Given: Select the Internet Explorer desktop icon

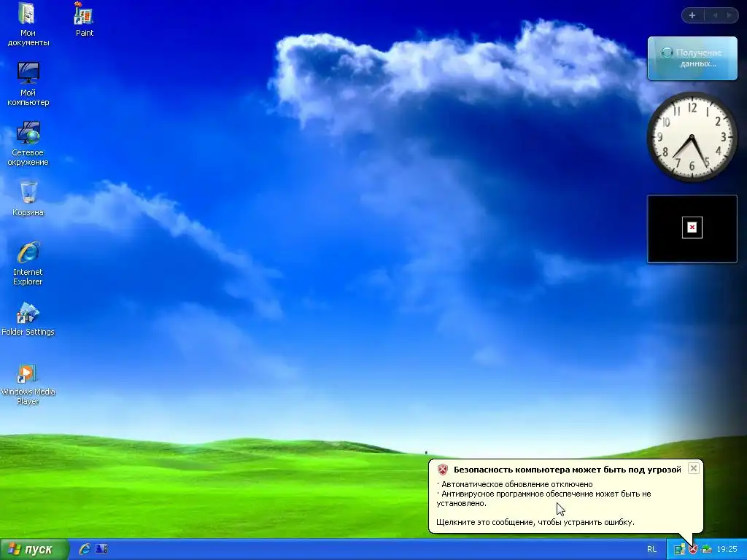Looking at the screenshot, I should [28, 263].
